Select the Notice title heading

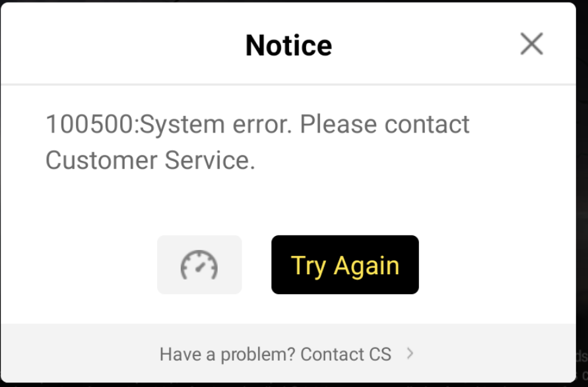(x=289, y=45)
